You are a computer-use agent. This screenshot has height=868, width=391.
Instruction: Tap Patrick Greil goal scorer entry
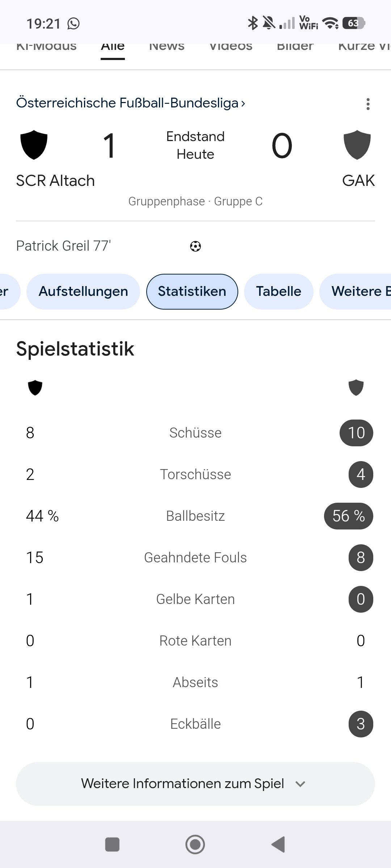pyautogui.click(x=64, y=246)
